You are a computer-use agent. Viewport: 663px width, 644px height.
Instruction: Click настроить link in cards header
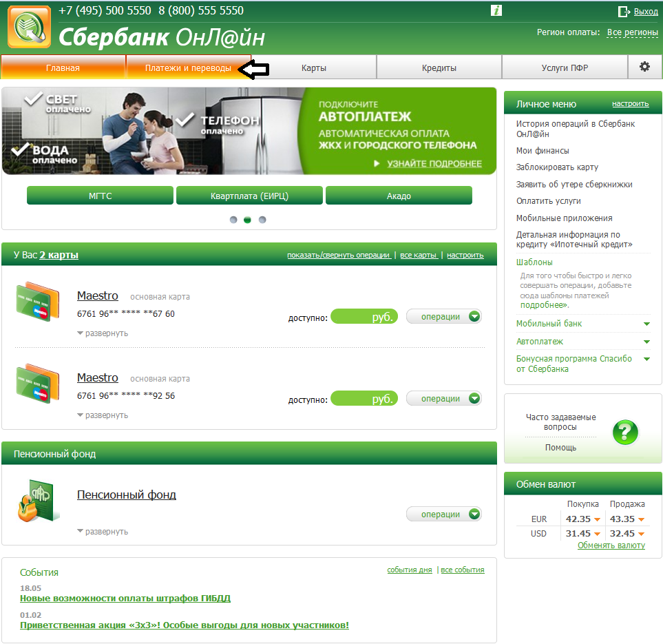(x=465, y=255)
